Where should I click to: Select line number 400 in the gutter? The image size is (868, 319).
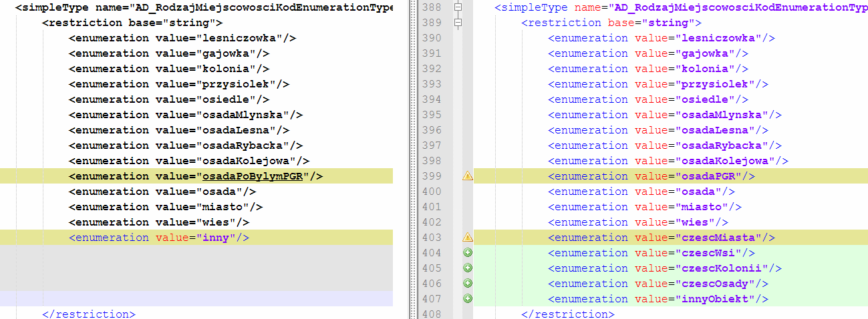click(x=432, y=192)
